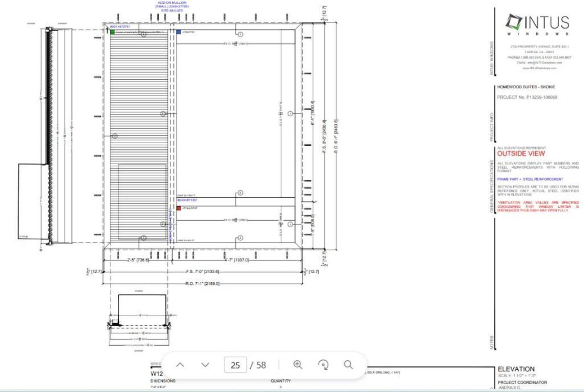This screenshot has height=392, width=584.
Task: Select 'PROJECT No. P13239-106068' text
Action: [x=527, y=97]
